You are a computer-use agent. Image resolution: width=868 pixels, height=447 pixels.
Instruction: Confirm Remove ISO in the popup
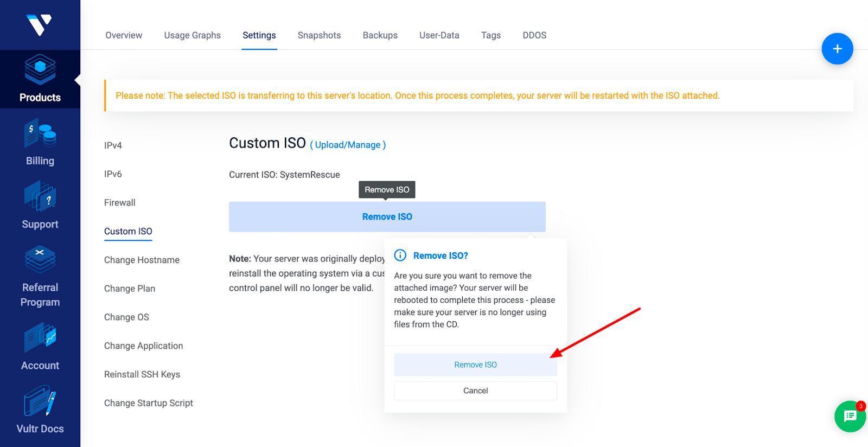tap(476, 365)
